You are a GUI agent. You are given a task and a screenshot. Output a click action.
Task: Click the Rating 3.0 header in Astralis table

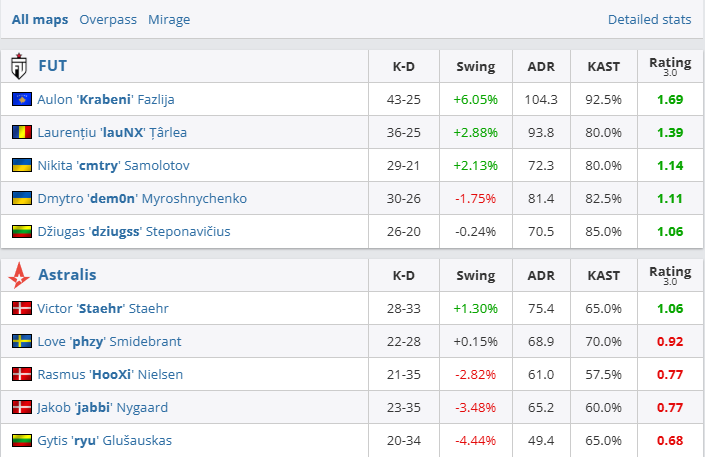click(669, 274)
